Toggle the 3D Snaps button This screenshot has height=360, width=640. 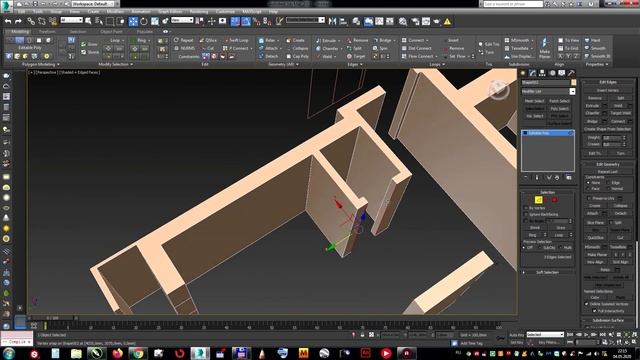click(x=235, y=21)
